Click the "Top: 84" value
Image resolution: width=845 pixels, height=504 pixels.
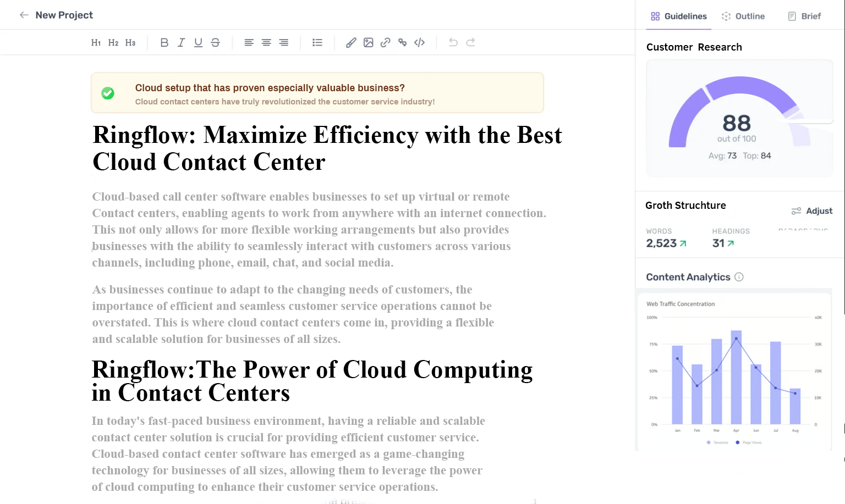tap(757, 156)
